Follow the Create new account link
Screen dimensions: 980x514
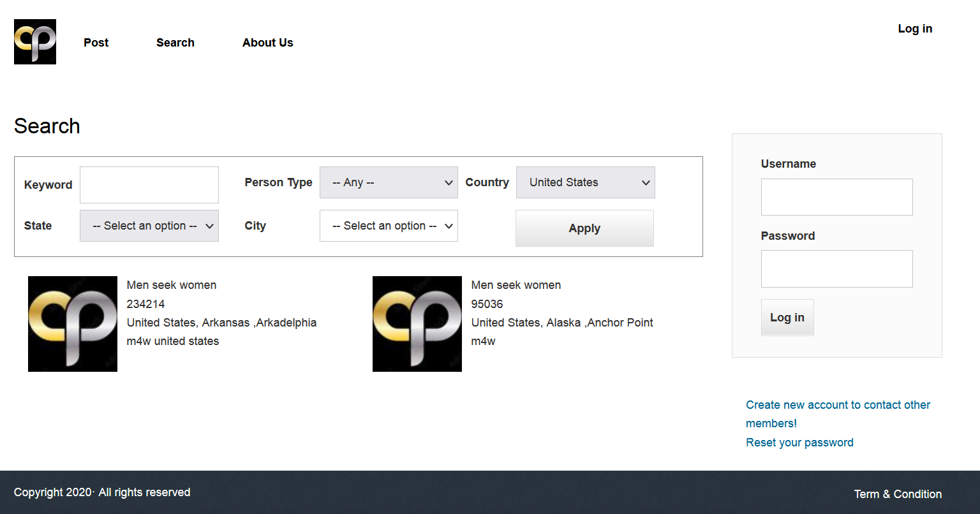tap(838, 405)
